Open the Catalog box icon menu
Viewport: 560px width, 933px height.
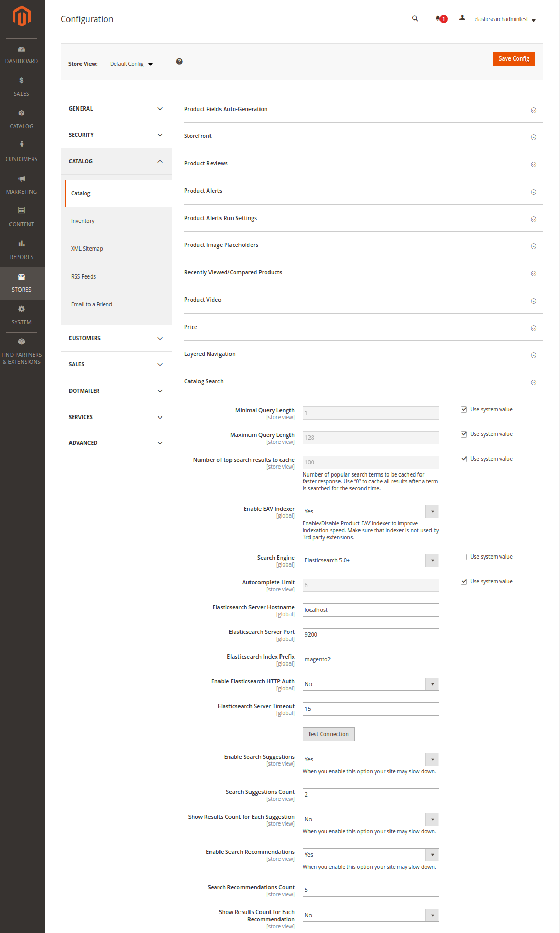22,113
